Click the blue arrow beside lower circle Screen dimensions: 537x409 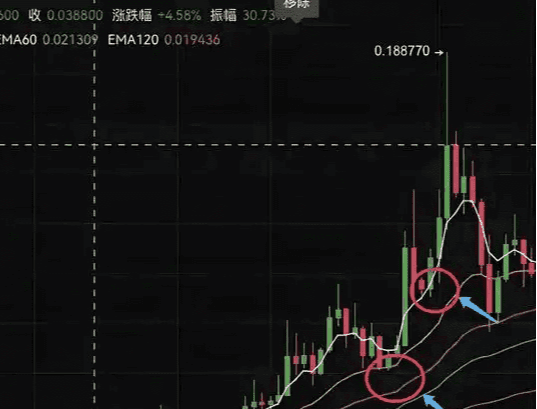[434, 401]
